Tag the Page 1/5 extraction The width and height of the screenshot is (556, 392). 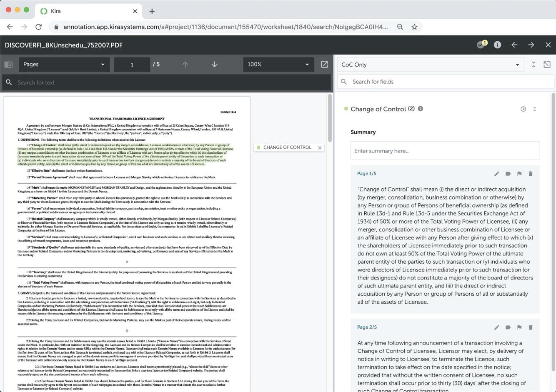coord(508,174)
